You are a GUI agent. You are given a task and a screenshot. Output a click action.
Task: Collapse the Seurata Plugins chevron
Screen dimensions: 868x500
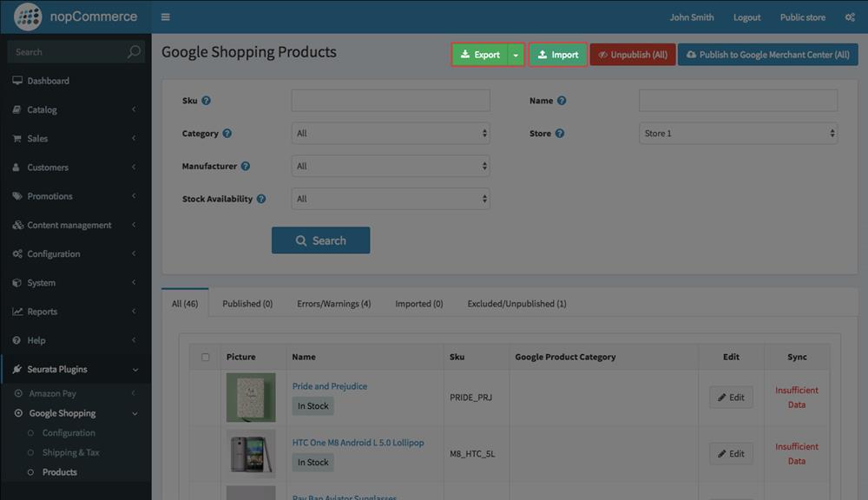pos(135,369)
